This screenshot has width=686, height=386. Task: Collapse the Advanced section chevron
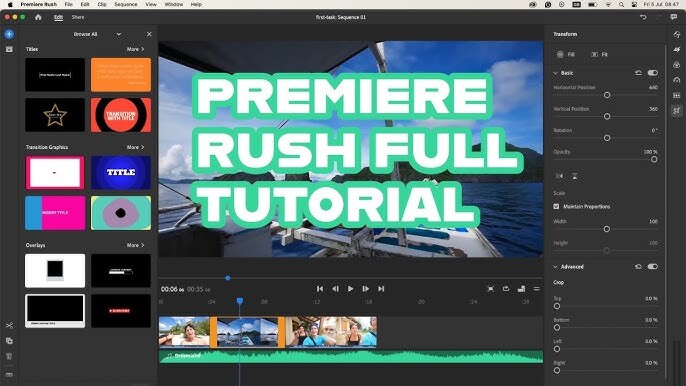pos(556,267)
